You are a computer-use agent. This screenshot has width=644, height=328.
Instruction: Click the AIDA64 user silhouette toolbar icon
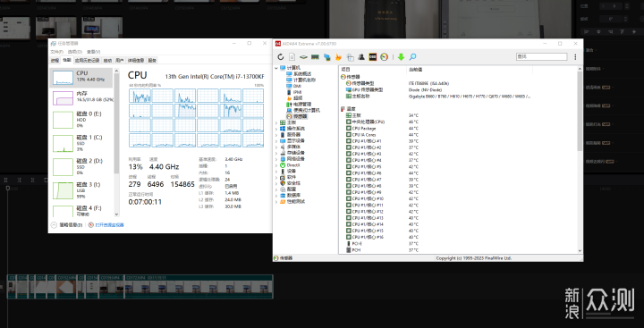point(361,57)
